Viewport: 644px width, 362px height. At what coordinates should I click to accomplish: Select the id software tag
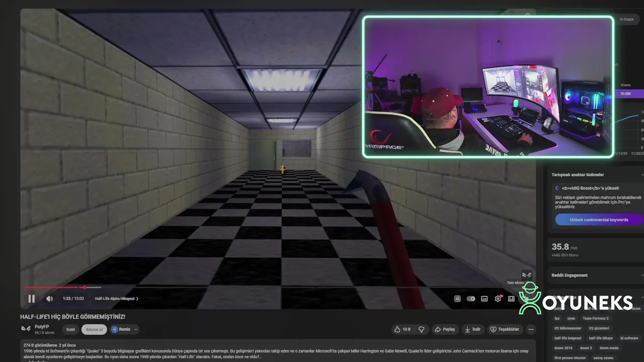629,338
